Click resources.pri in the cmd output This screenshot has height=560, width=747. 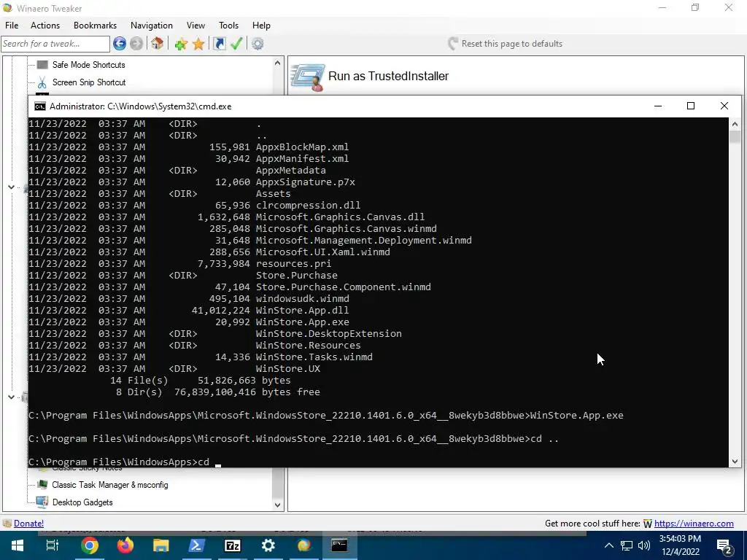pos(293,264)
